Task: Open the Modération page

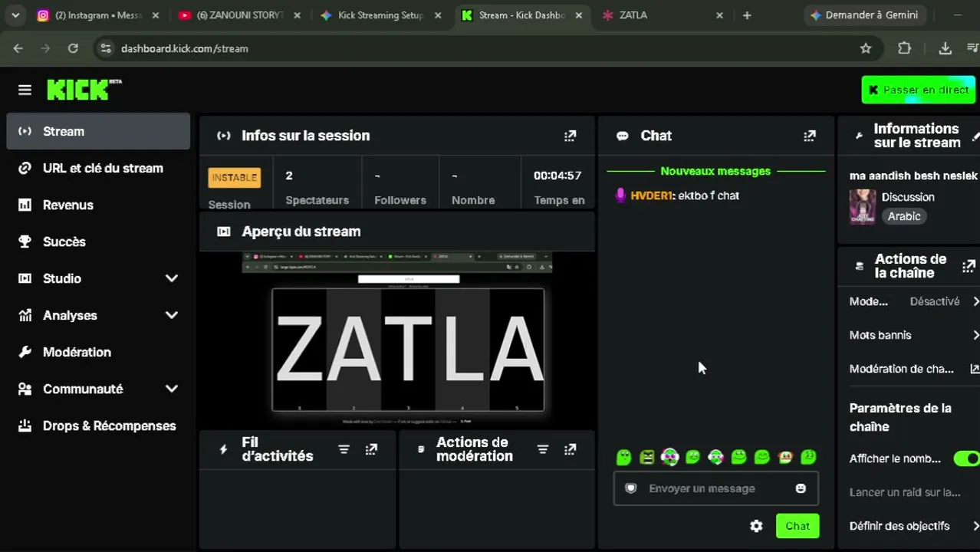Action: click(x=98, y=352)
